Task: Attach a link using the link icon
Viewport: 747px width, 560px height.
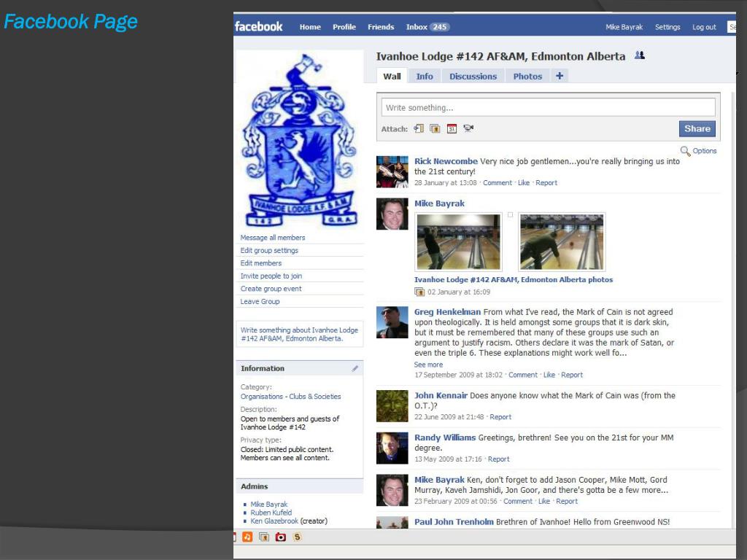Action: [419, 128]
